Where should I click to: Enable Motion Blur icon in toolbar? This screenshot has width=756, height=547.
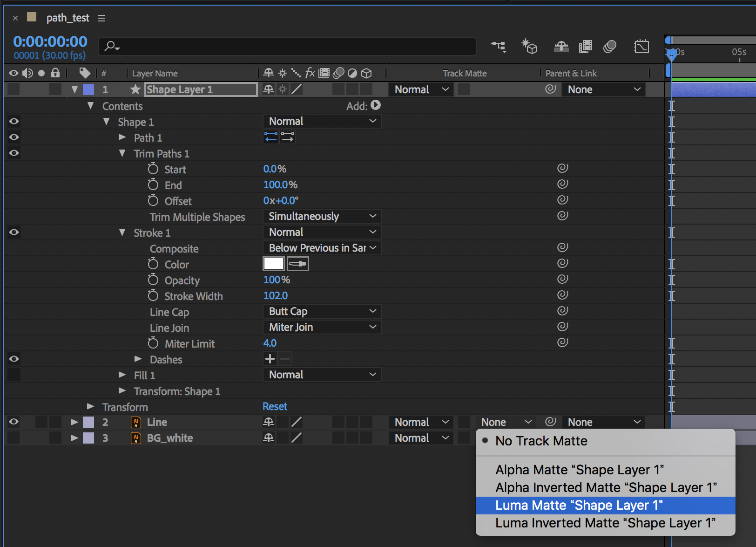[610, 46]
